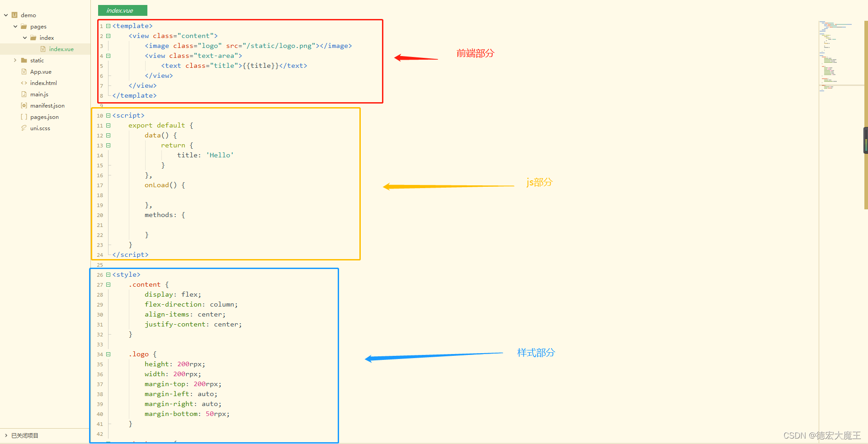Collapse the pages folder chevron
This screenshot has width=868, height=444.
click(15, 27)
